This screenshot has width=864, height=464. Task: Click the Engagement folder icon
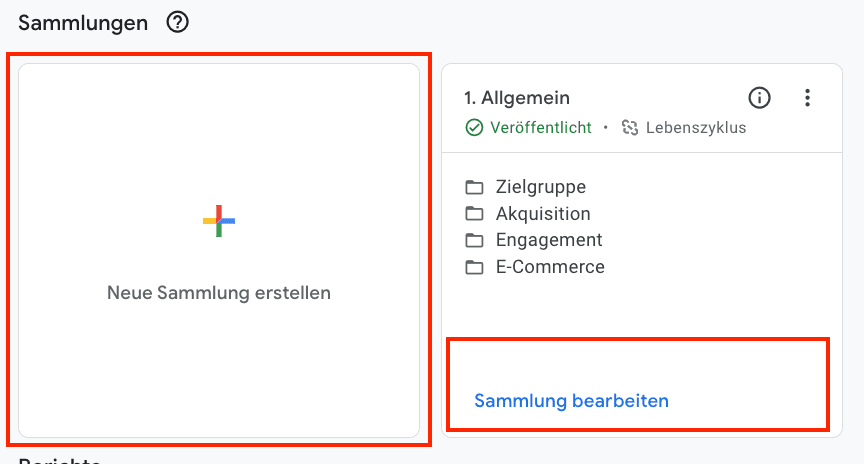pos(474,240)
